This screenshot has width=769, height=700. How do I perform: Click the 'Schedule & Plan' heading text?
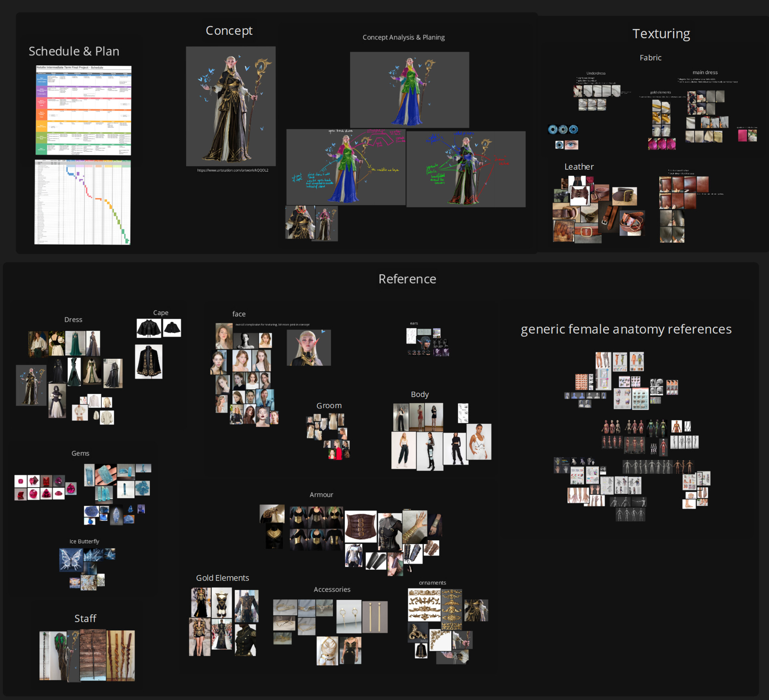pos(74,51)
